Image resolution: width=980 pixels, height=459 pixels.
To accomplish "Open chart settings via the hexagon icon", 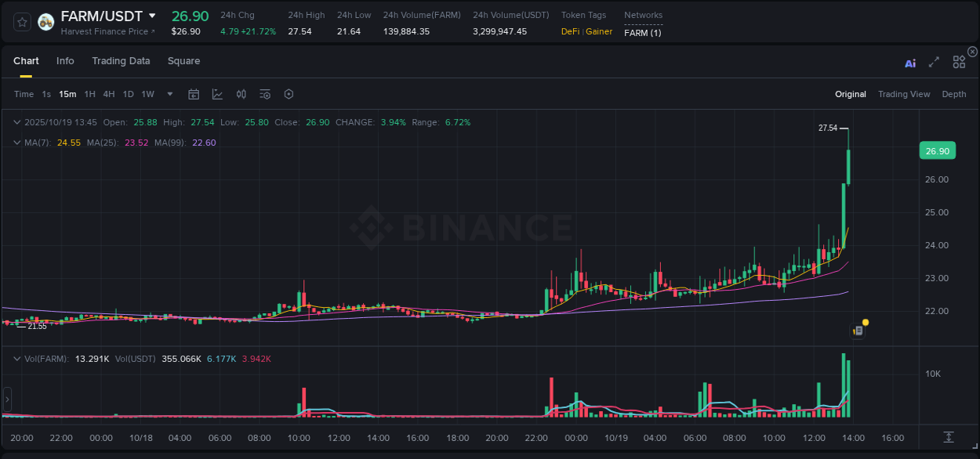I will (x=289, y=93).
